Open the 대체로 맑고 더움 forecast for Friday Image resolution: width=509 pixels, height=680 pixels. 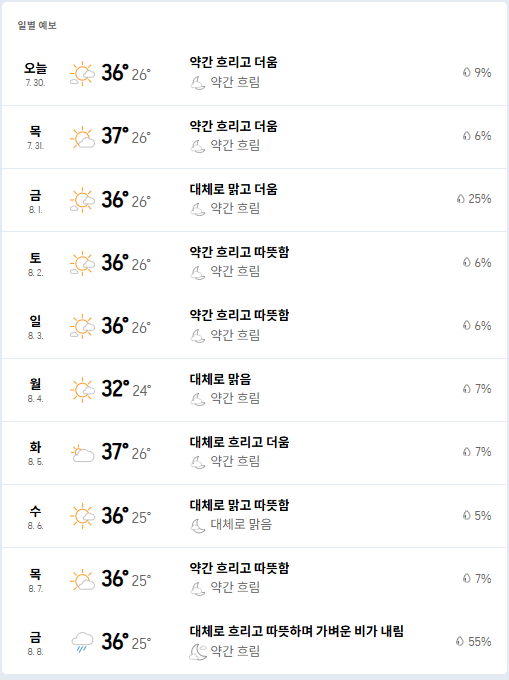pos(233,189)
